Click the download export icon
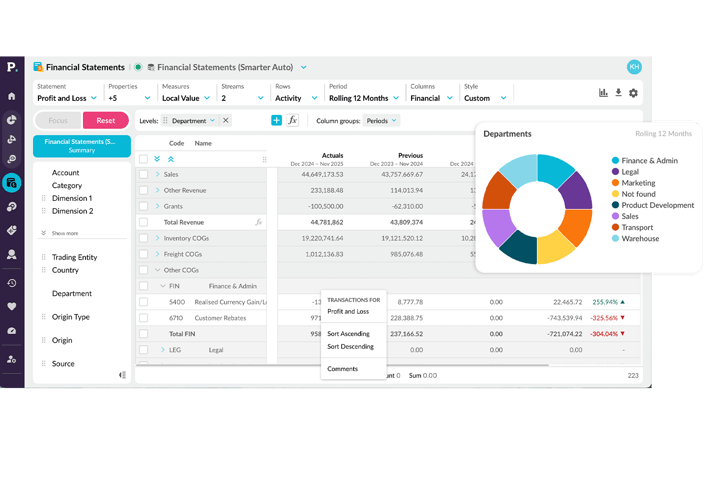The image size is (720, 485). click(x=618, y=93)
